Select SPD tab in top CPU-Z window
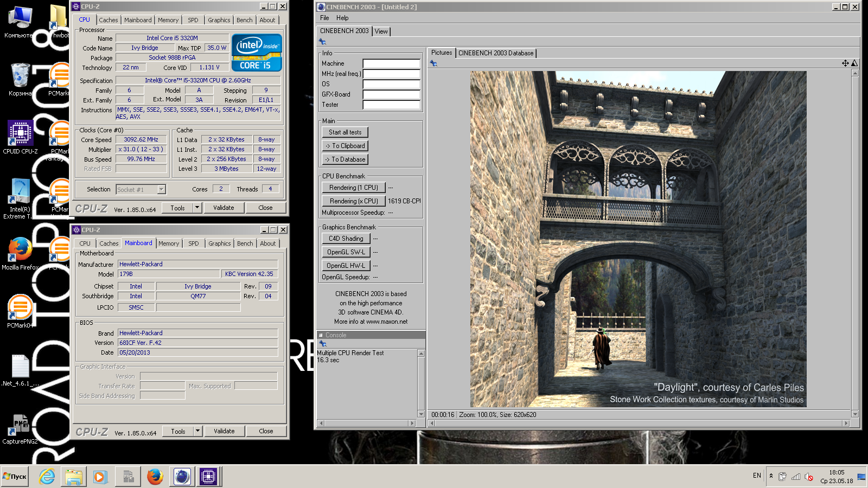Screen dimensions: 868x488 (x=193, y=20)
